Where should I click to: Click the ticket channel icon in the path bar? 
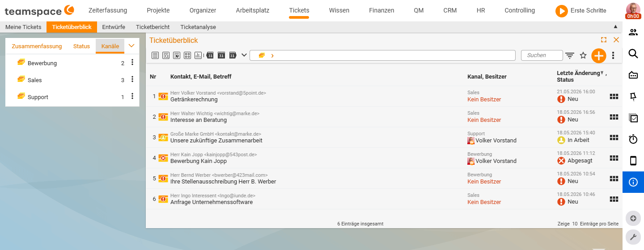262,55
